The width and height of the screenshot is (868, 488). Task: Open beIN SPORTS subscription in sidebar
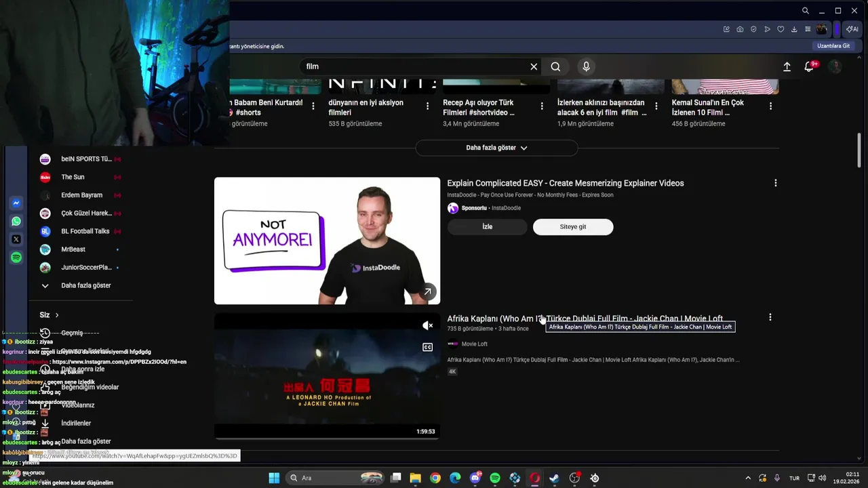tap(80, 159)
